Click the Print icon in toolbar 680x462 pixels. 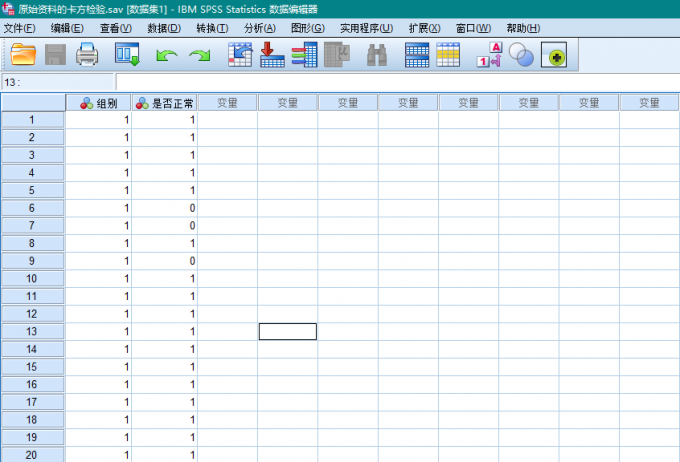[x=87, y=55]
